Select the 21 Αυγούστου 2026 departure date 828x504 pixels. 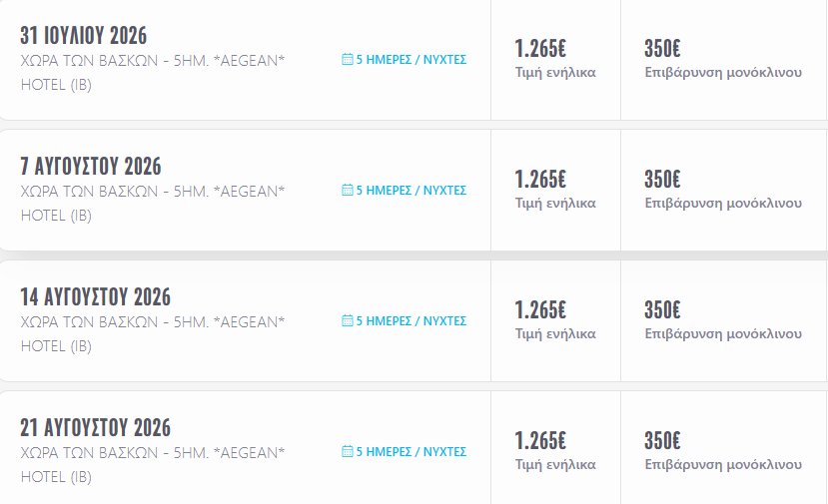95,428
